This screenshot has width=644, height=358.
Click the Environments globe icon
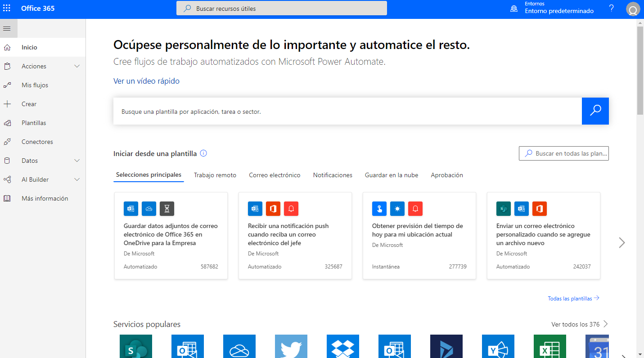coord(514,9)
